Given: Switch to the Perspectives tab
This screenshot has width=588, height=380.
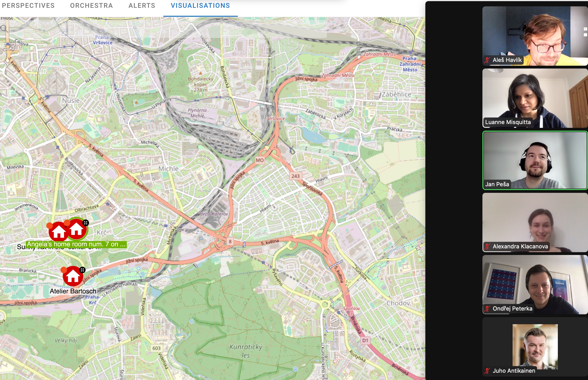Looking at the screenshot, I should coord(28,6).
